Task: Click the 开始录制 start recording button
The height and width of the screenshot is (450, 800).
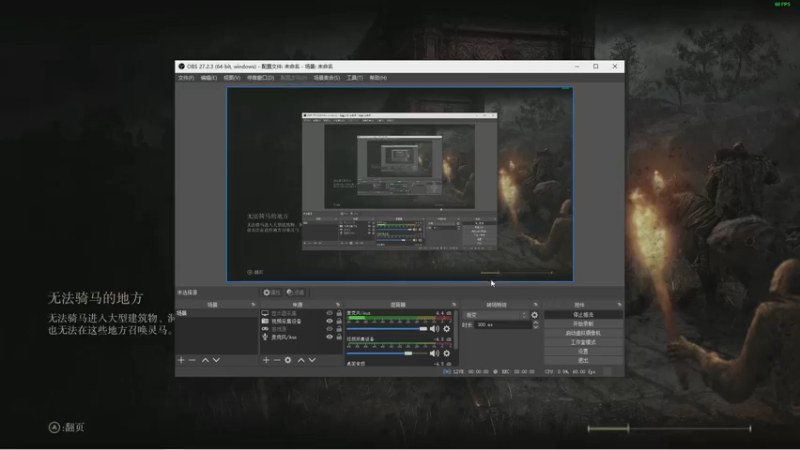Action: [583, 323]
